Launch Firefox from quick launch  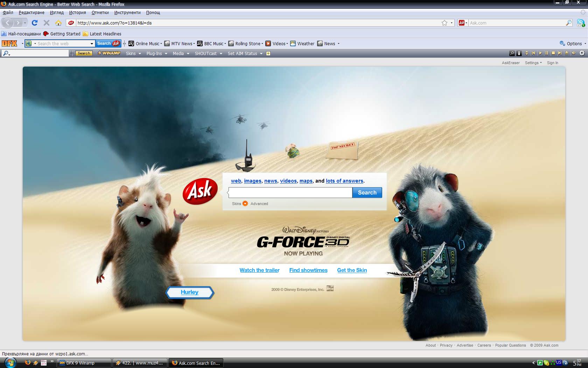click(28, 362)
